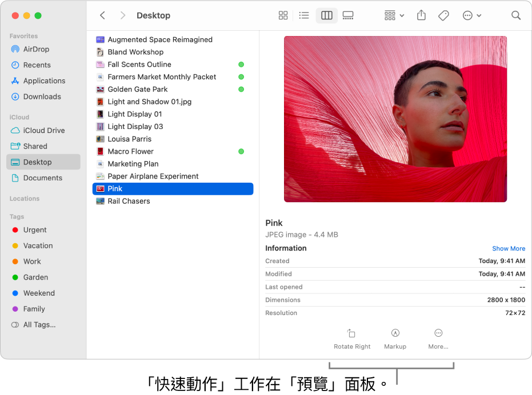Click the Pink image preview

coord(395,119)
